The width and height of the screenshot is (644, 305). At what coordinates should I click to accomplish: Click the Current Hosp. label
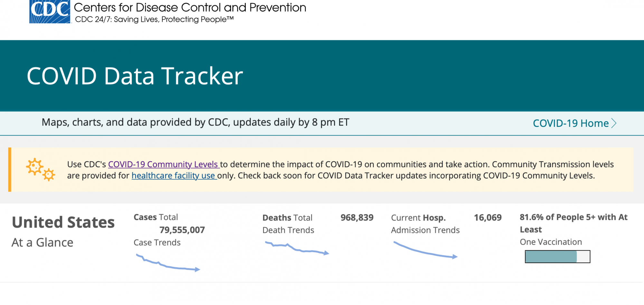[418, 218]
